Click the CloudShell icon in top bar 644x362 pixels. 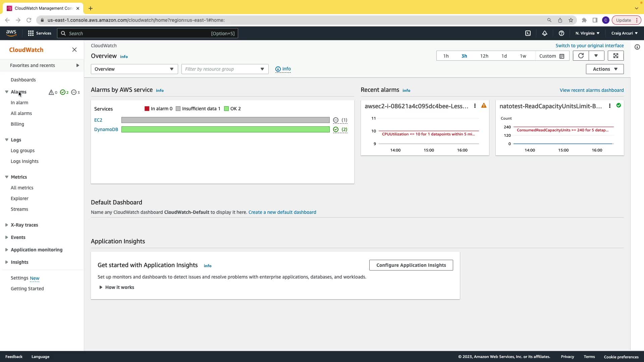[528, 33]
